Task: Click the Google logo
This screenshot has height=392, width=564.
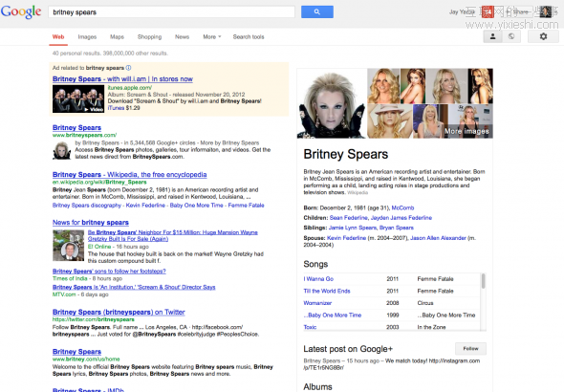Action: coord(21,11)
